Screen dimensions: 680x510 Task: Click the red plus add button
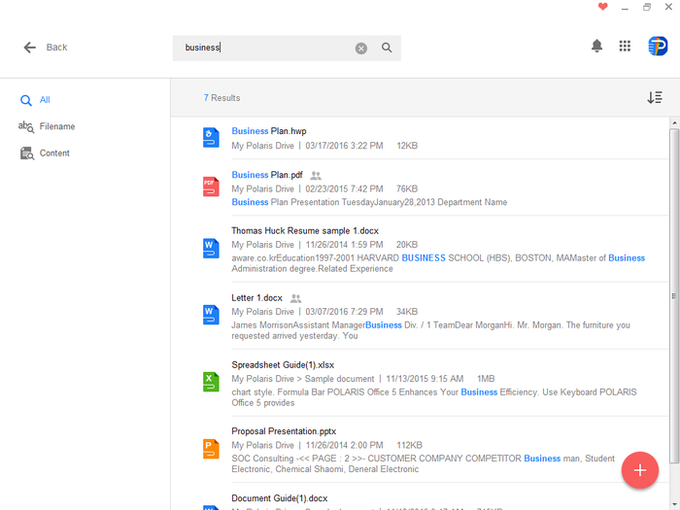(640, 470)
